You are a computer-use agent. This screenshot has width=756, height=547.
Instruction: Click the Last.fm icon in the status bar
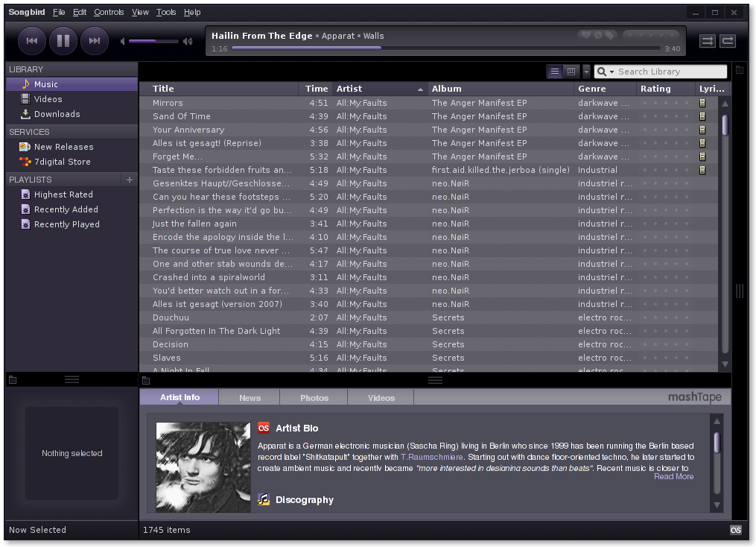[x=735, y=530]
